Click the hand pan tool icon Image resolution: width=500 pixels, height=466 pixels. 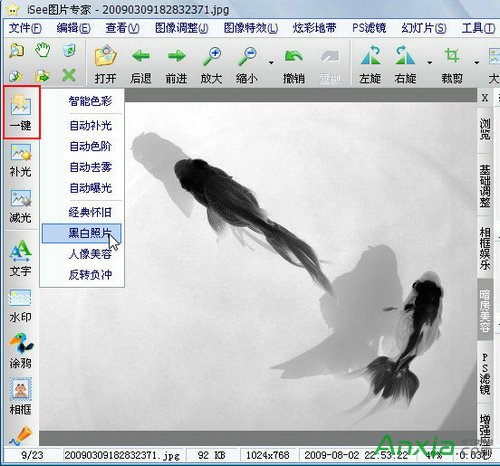(42, 50)
